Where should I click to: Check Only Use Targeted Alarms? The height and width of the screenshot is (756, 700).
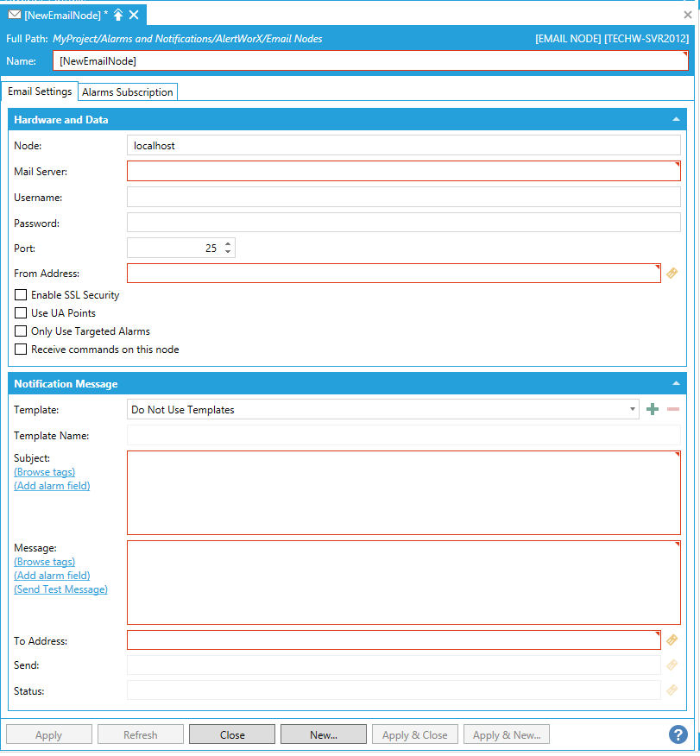click(22, 331)
